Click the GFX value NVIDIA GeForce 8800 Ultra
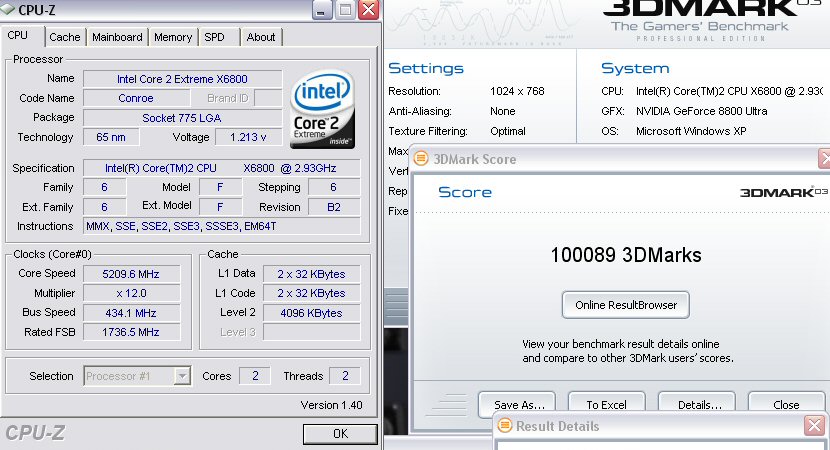Viewport: 830px width, 450px height. click(x=701, y=111)
